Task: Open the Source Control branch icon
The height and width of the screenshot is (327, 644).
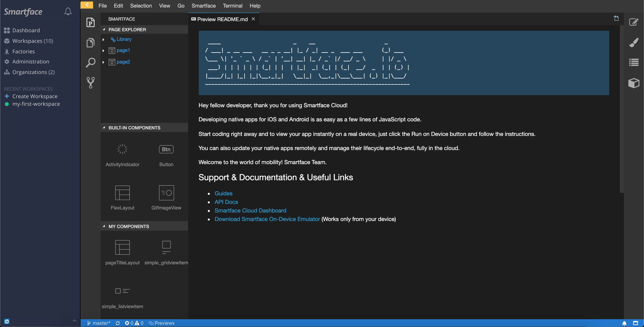Action: (x=90, y=83)
